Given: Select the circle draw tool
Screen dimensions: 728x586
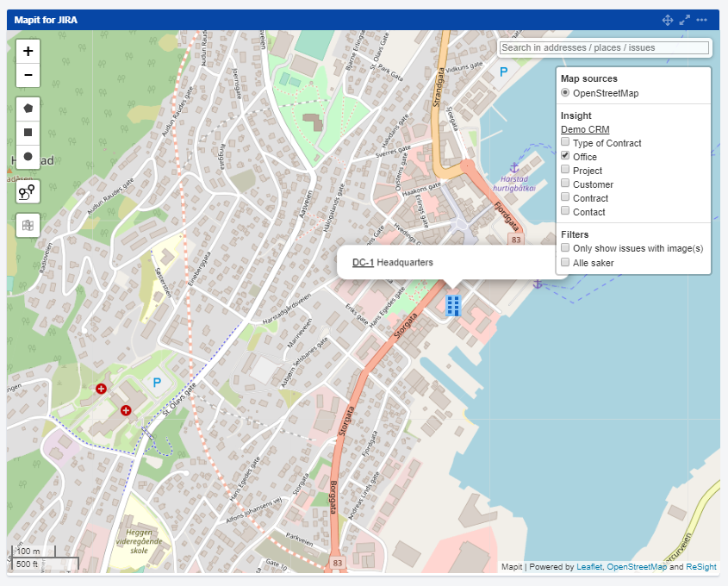Looking at the screenshot, I should [28, 157].
